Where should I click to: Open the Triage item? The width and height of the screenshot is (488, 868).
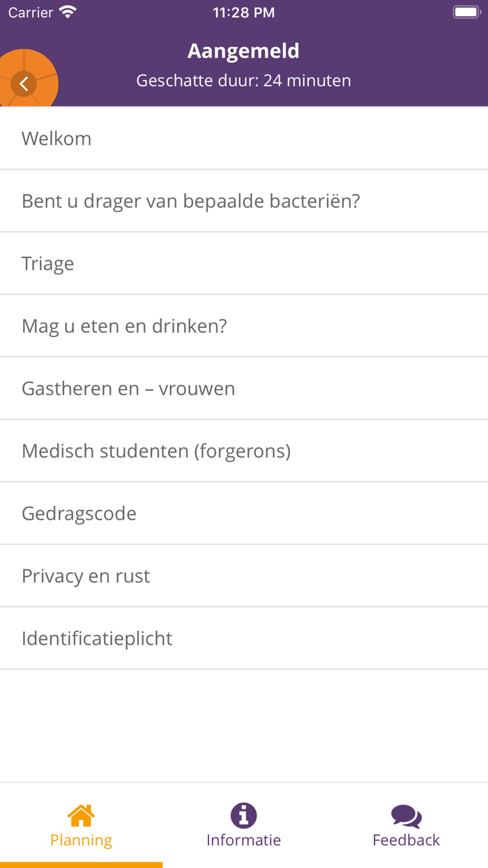click(x=244, y=263)
